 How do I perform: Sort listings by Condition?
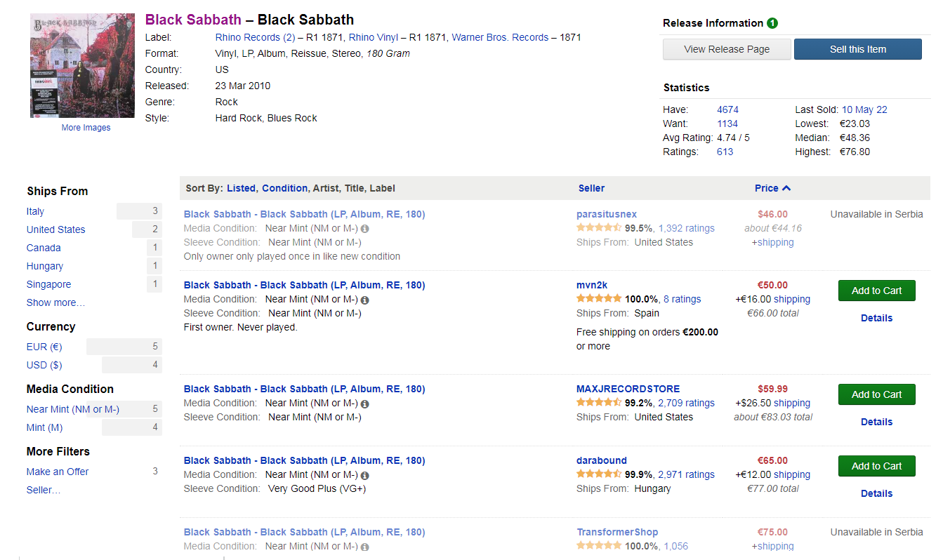[x=284, y=188]
